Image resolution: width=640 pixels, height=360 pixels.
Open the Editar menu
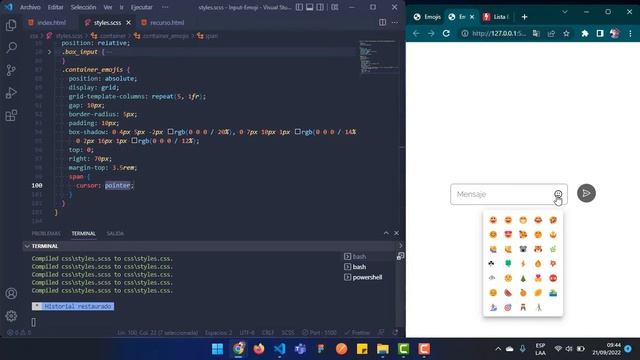[55, 7]
